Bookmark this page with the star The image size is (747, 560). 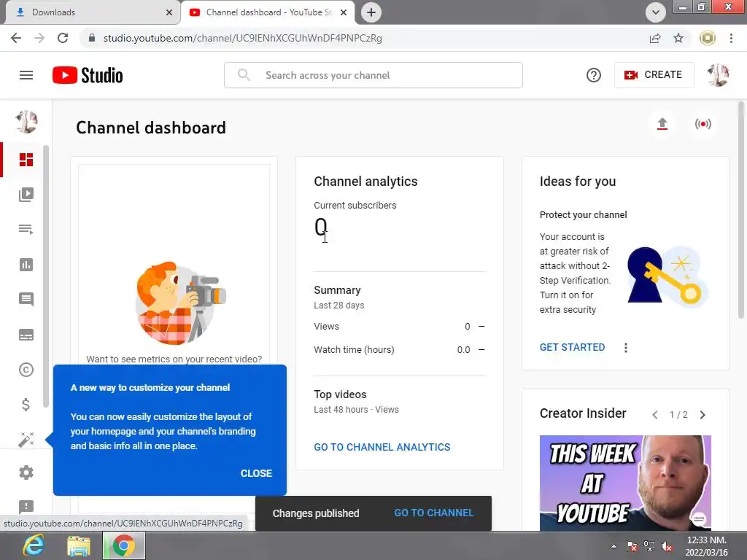[678, 38]
